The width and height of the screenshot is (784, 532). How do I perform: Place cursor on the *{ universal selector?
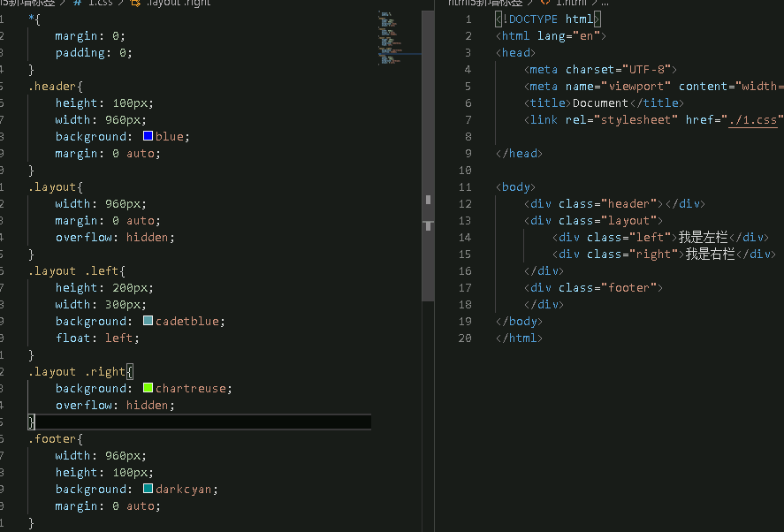[x=34, y=19]
